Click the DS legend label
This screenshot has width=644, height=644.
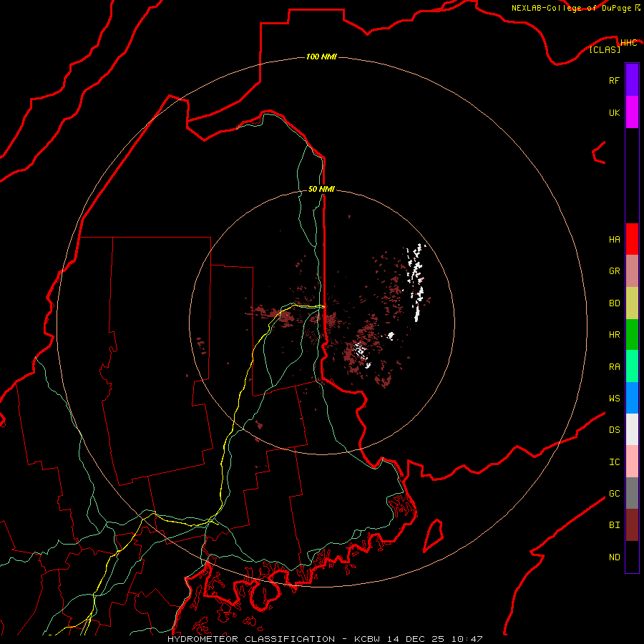point(614,430)
